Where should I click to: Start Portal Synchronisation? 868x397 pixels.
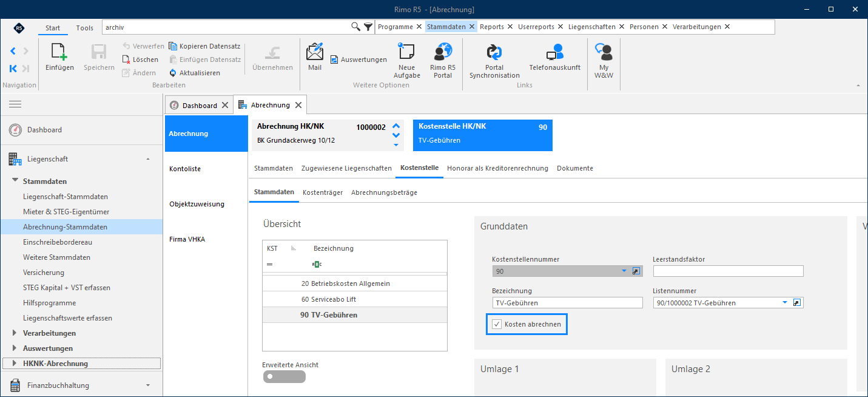pos(494,52)
